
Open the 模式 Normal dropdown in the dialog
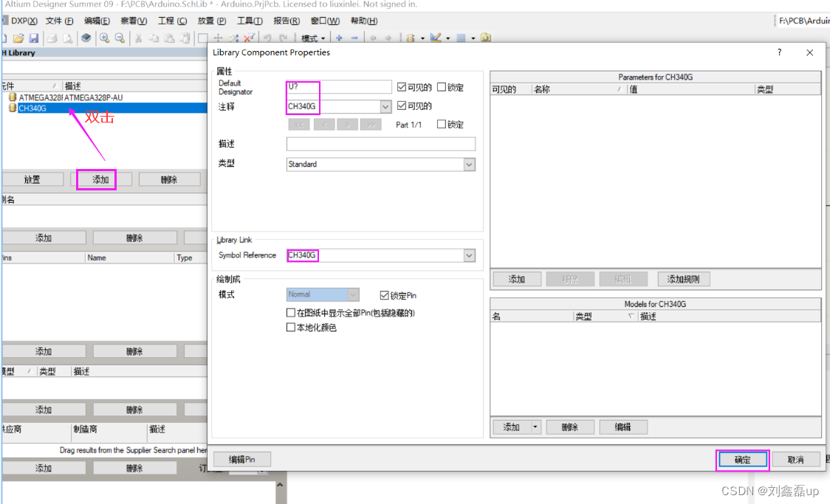point(353,294)
